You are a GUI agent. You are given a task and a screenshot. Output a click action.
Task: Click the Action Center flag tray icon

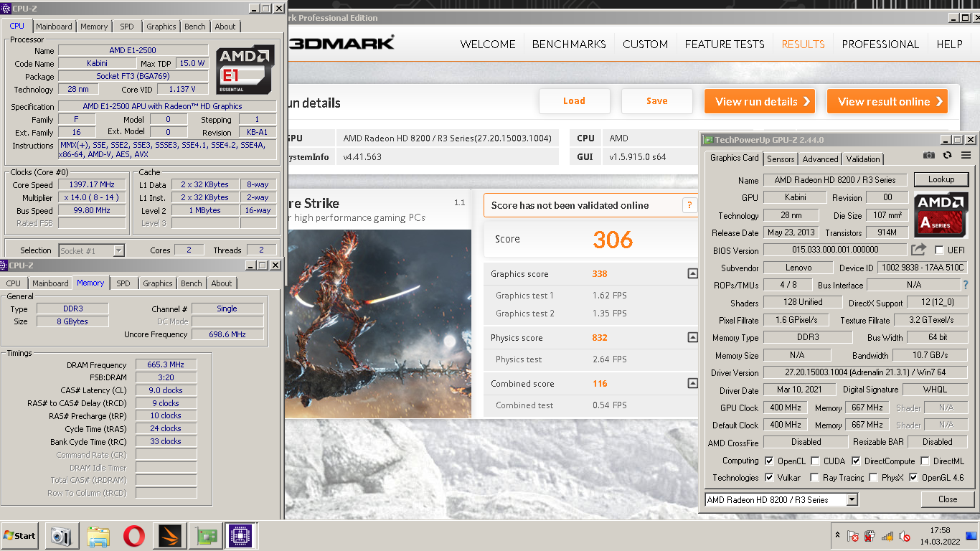tap(852, 536)
